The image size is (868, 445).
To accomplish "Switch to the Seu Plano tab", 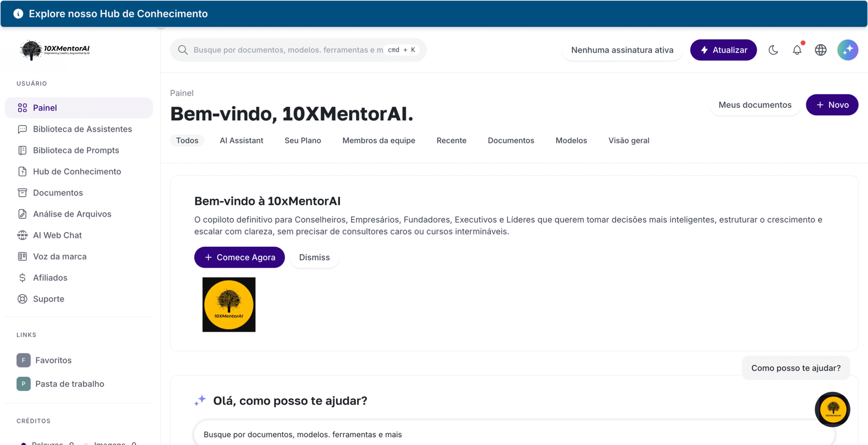I will 303,140.
